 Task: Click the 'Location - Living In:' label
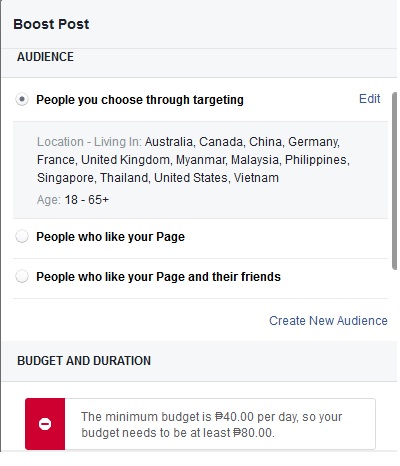[89, 142]
